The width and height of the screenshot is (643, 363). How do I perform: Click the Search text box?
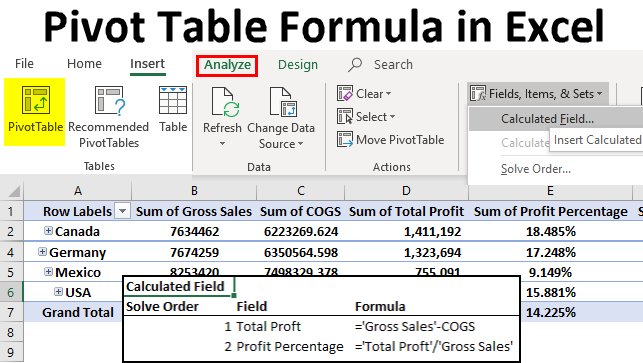point(393,64)
